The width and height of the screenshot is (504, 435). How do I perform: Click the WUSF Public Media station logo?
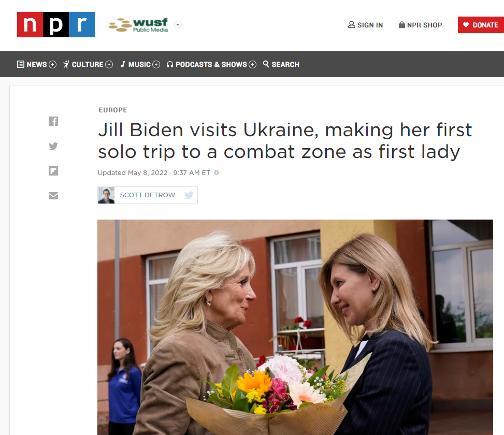tap(138, 25)
